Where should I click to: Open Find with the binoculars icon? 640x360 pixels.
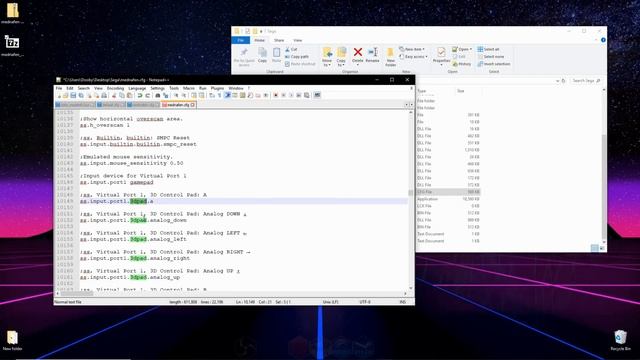click(158, 96)
